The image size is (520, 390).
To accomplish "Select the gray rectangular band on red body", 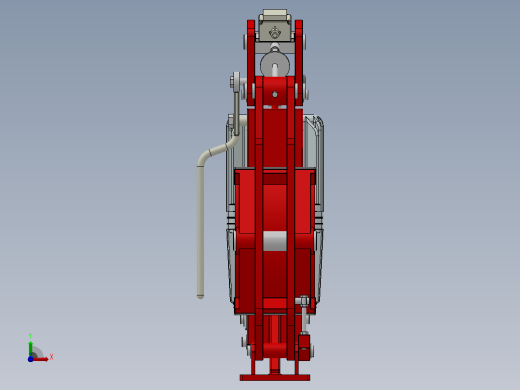I will click(x=275, y=241).
